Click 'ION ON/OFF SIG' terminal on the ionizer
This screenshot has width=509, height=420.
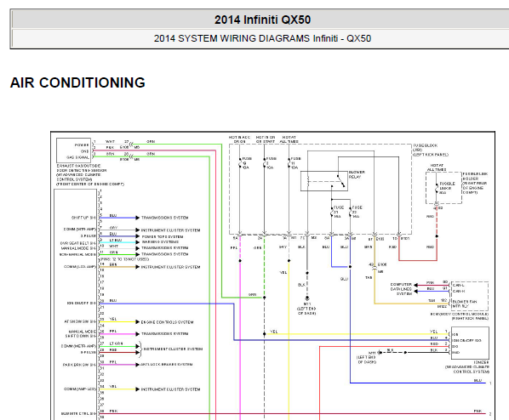466,341
